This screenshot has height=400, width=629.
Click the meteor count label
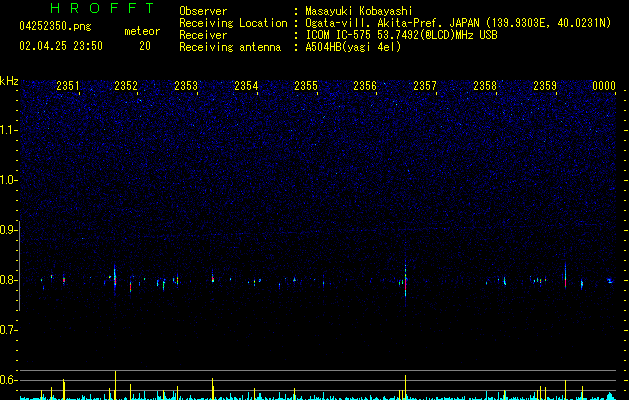click(142, 31)
